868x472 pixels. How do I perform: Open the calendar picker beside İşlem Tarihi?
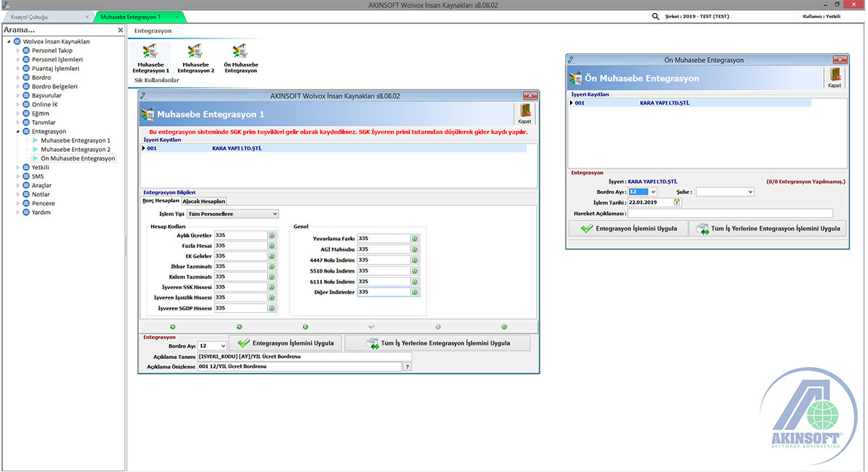(677, 202)
